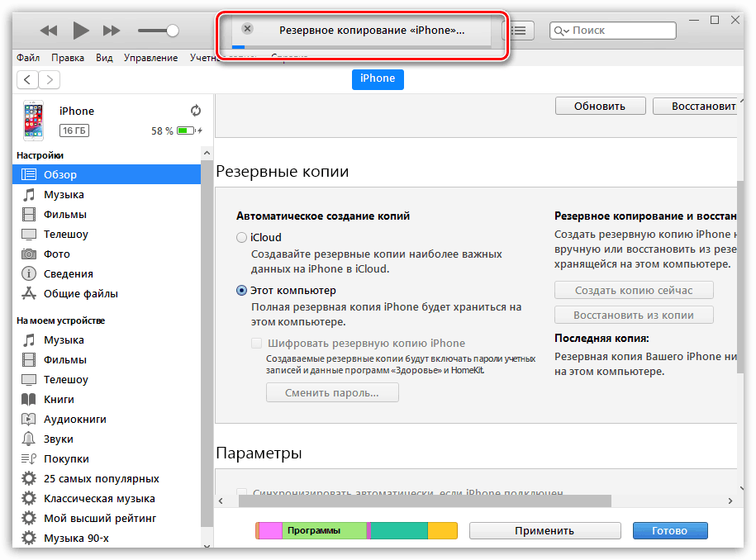Click the blue Готово button

click(x=670, y=530)
